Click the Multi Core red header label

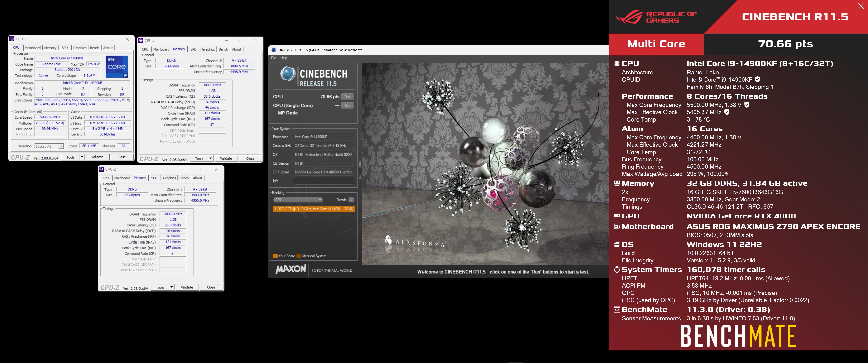(x=656, y=44)
